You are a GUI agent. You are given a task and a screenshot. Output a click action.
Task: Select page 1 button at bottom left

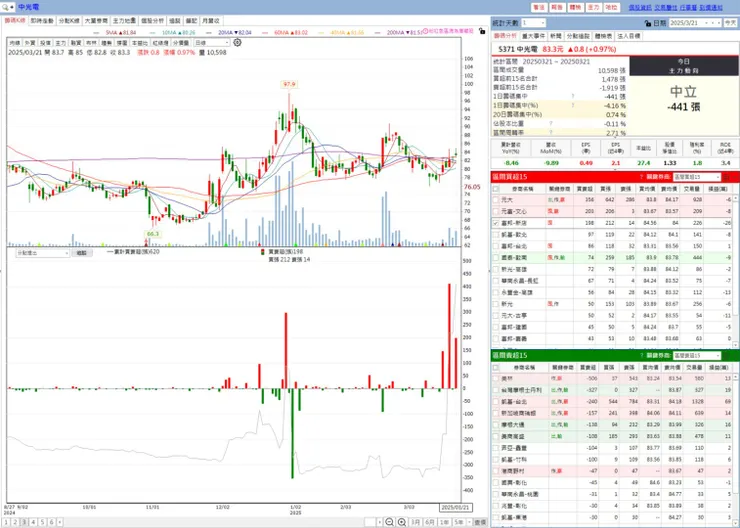(x=6, y=522)
